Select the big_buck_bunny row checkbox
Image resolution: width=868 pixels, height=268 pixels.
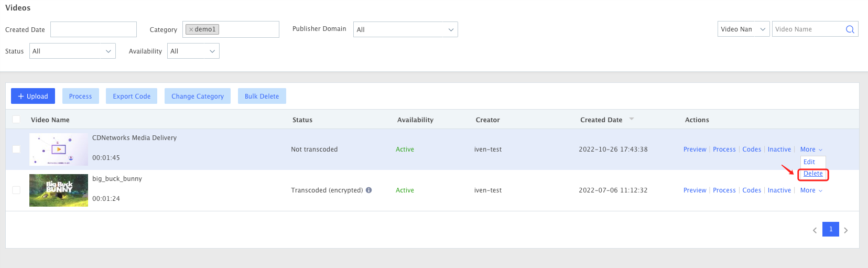tap(16, 190)
